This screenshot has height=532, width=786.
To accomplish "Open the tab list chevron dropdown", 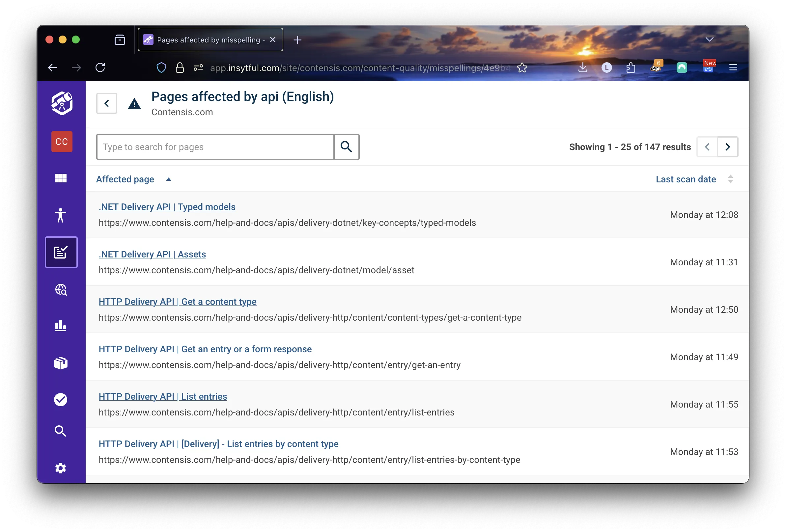I will point(709,40).
